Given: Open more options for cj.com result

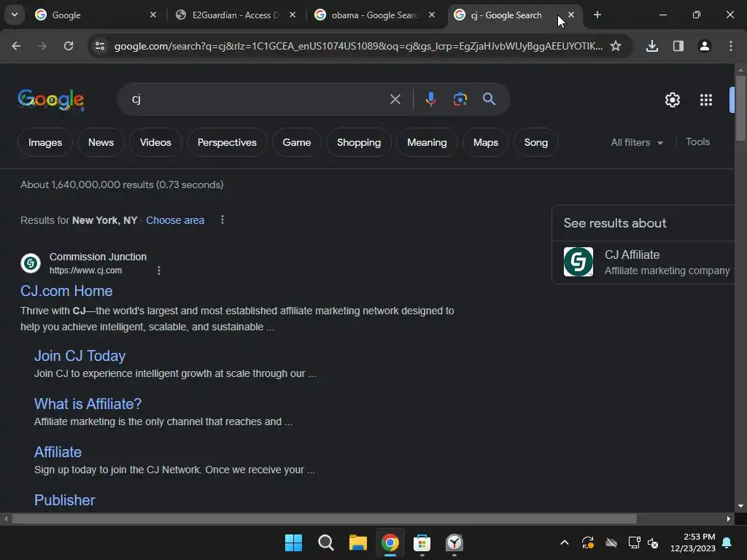Looking at the screenshot, I should 158,271.
